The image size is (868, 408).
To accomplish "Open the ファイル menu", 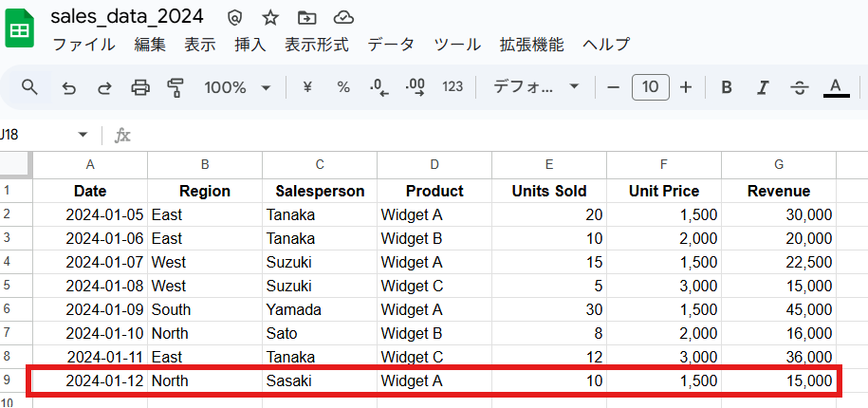I will point(84,45).
